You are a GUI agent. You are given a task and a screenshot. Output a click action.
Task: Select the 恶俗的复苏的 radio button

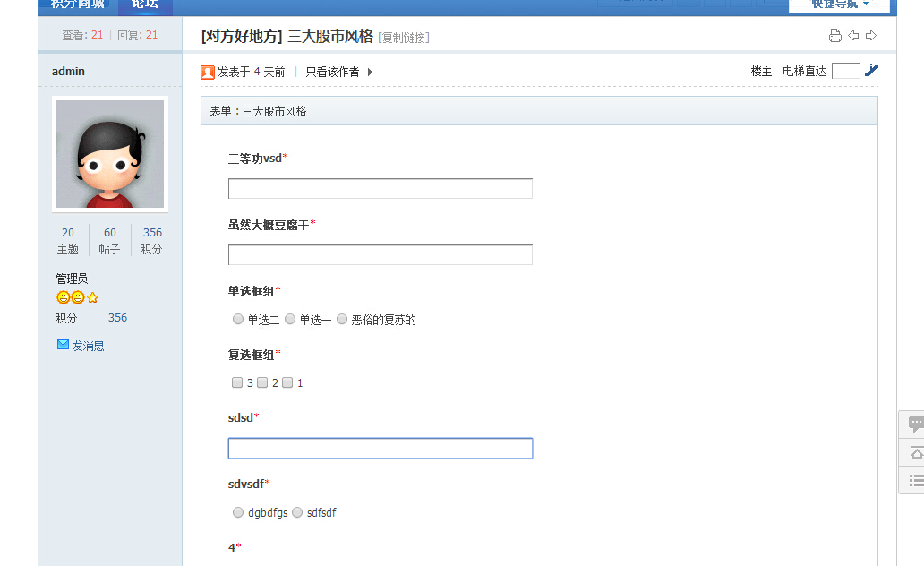(341, 319)
